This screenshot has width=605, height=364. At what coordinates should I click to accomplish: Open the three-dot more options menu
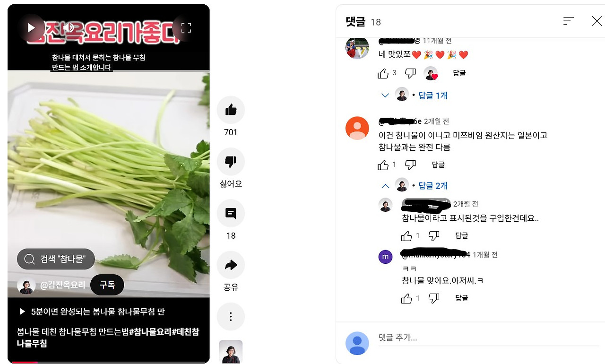click(231, 317)
